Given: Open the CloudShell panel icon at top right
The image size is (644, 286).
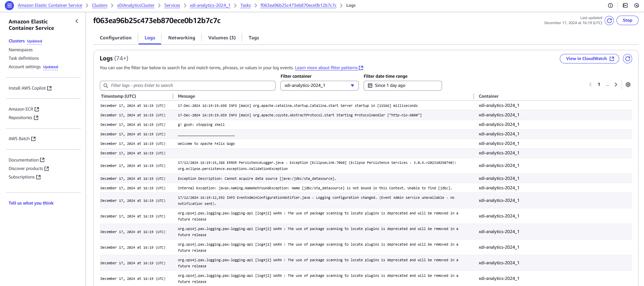Looking at the screenshot, I should point(625,5).
